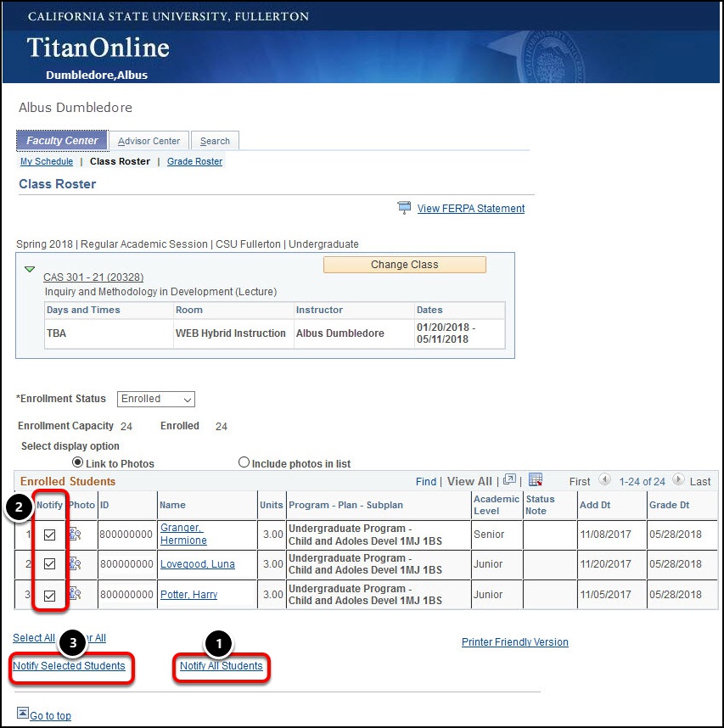724x728 pixels.
Task: Sort by the Grade Dt column header
Action: point(669,505)
